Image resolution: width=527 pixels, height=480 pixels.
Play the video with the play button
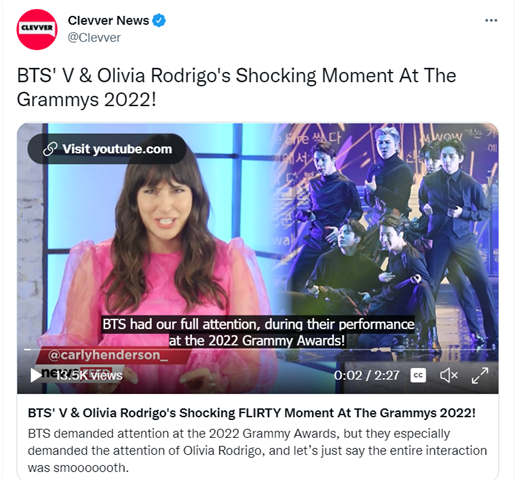(x=35, y=375)
